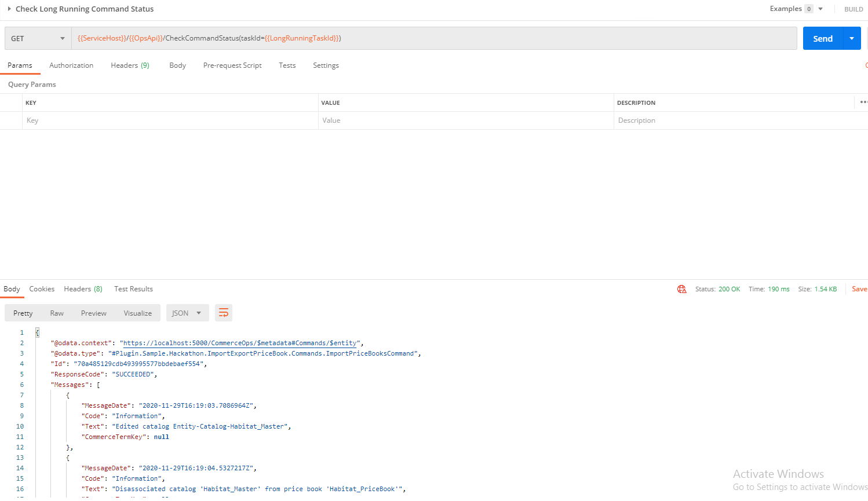
Task: Click the request name 'Check Long Running Command Status'
Action: click(x=85, y=9)
